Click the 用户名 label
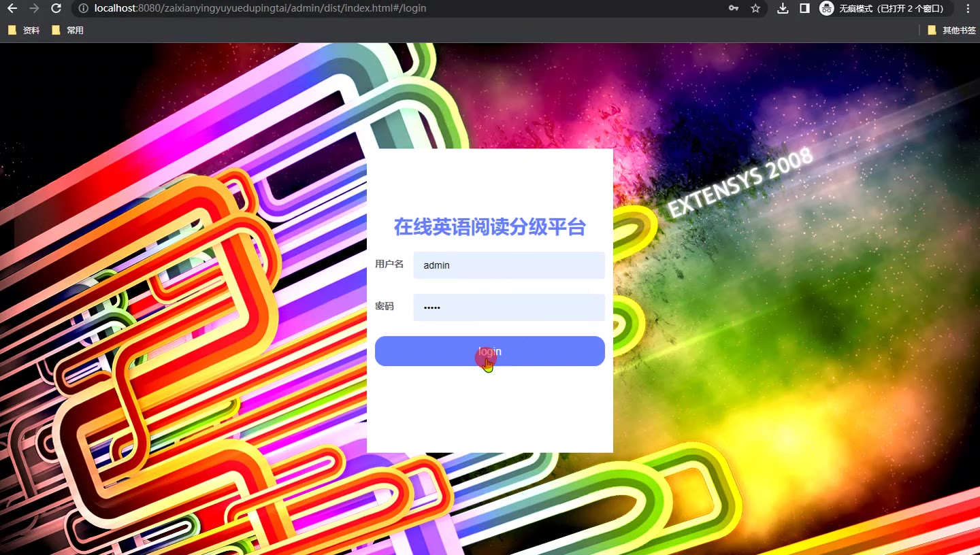 389,264
